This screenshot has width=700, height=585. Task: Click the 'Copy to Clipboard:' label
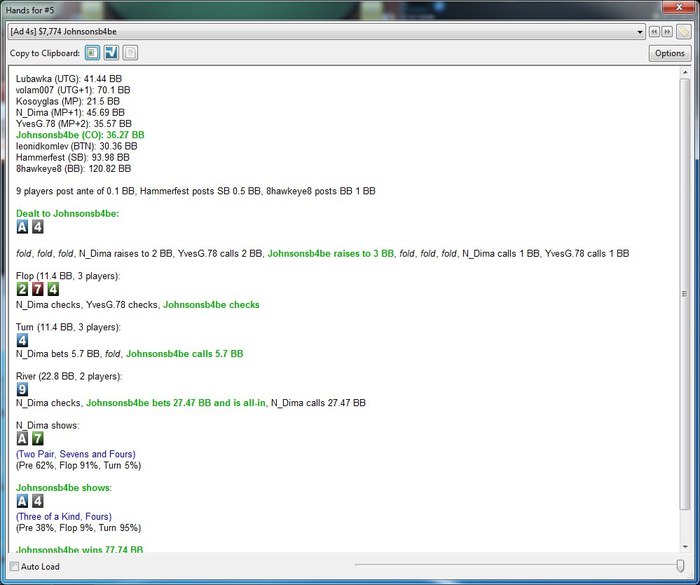tap(45, 53)
